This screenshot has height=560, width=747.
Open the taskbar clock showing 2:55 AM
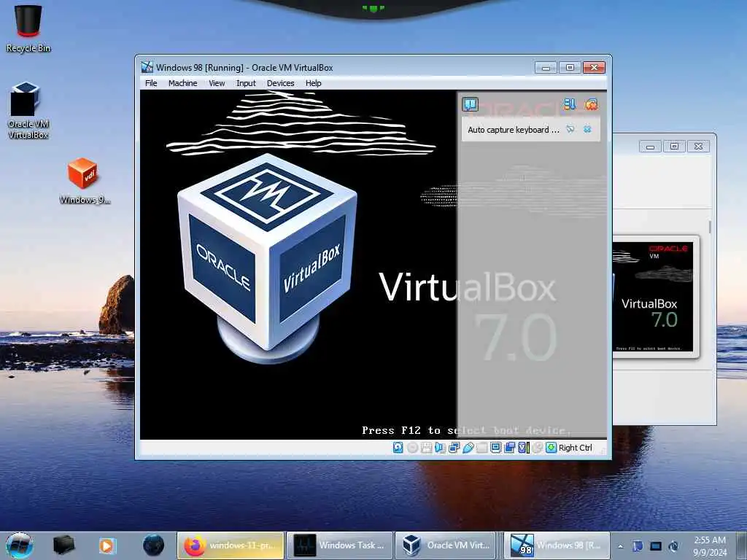pyautogui.click(x=710, y=546)
